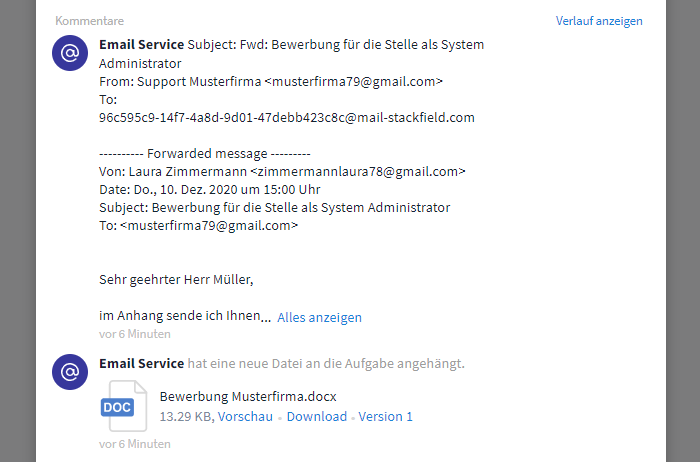700x462 pixels.
Task: Click the attachment's vor 6 Minuten timestamp
Action: click(135, 444)
